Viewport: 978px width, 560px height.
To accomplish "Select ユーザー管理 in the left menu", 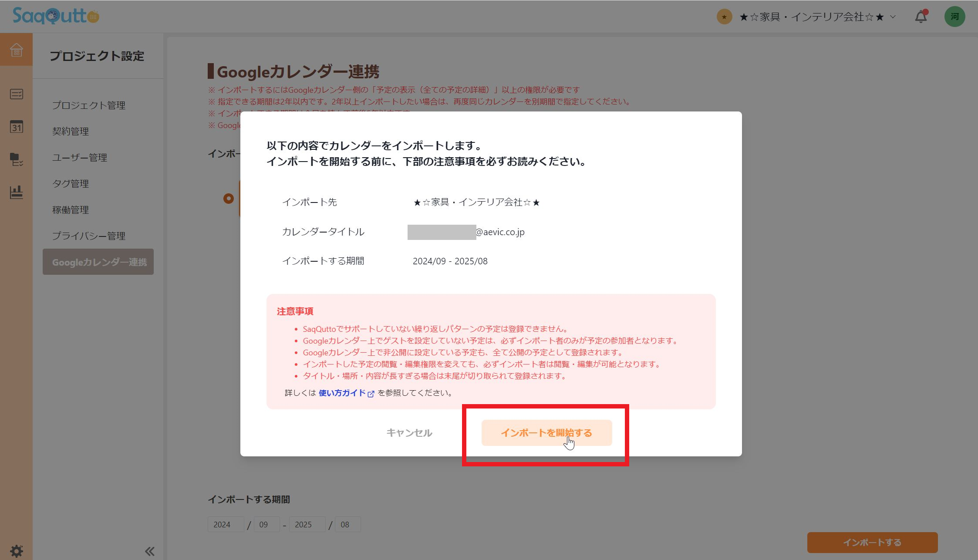I will [80, 157].
